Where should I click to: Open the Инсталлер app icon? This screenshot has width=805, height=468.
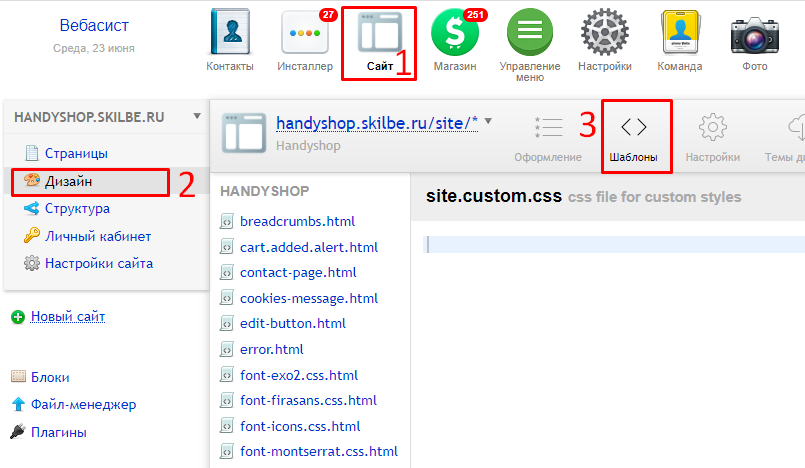point(305,37)
